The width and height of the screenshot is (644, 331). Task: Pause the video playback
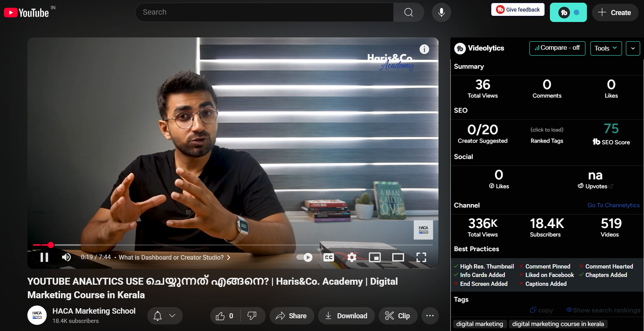point(44,257)
